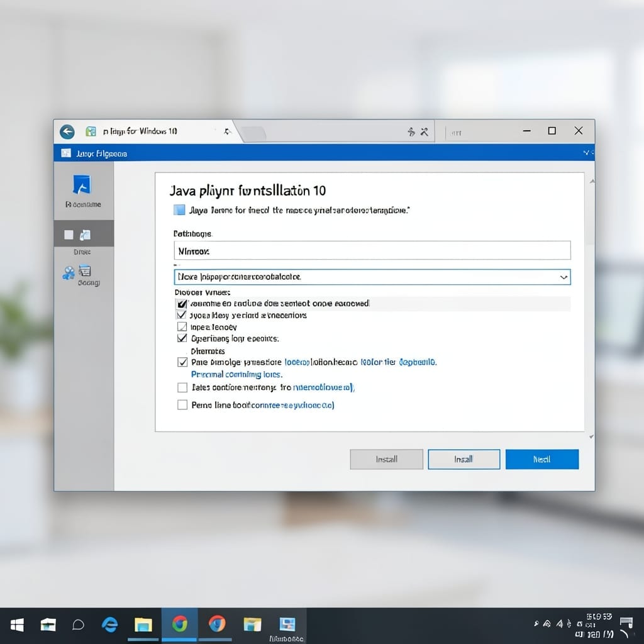Enable the unchecked 'lopea fenoey' checkbox
The image size is (644, 644).
(x=182, y=327)
